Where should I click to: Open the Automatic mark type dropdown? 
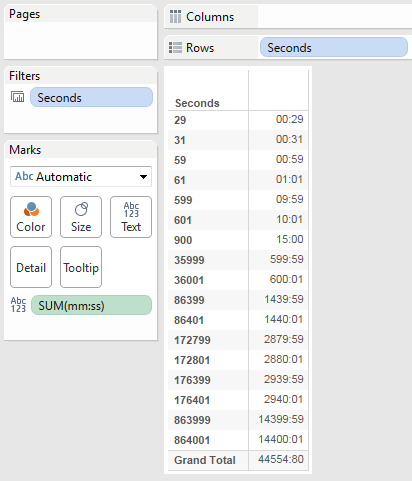point(81,177)
